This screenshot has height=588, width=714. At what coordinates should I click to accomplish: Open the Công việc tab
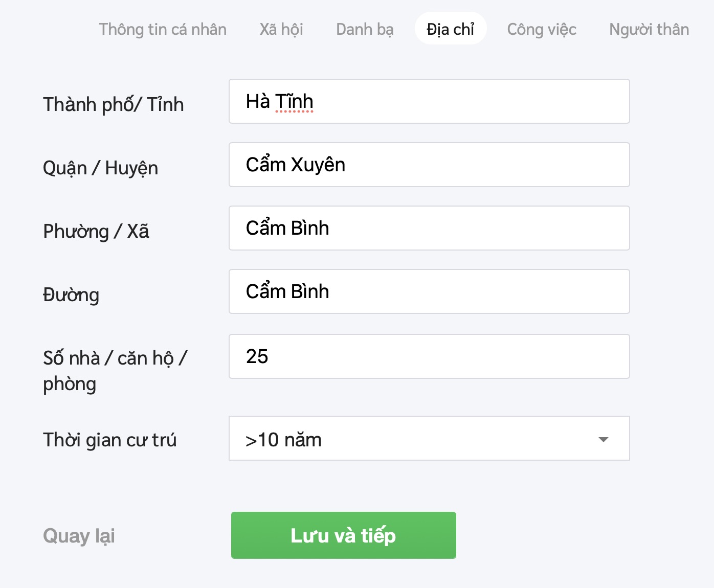[542, 29]
